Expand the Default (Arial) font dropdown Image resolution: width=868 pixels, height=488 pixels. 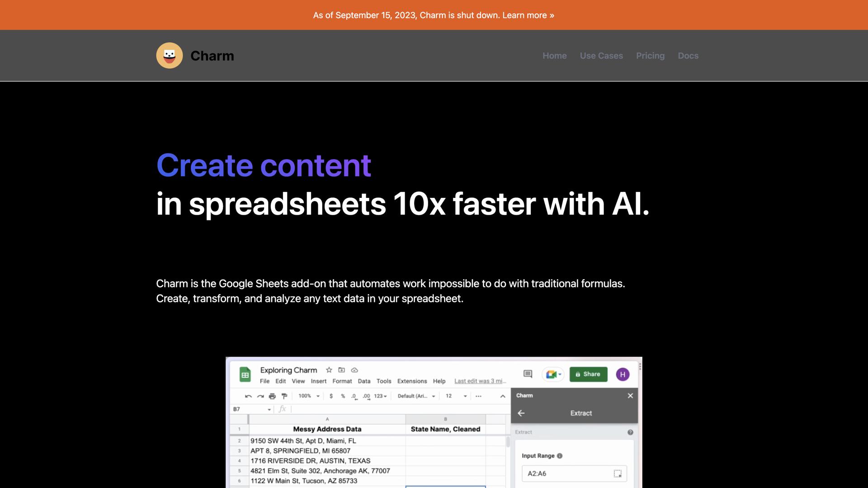tap(416, 396)
